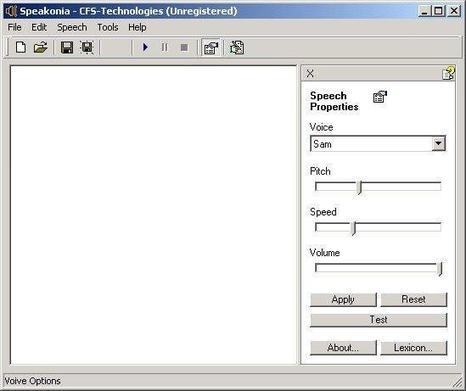Click the Pitch slider handle
Screen dimensions: 466x391
pos(360,188)
